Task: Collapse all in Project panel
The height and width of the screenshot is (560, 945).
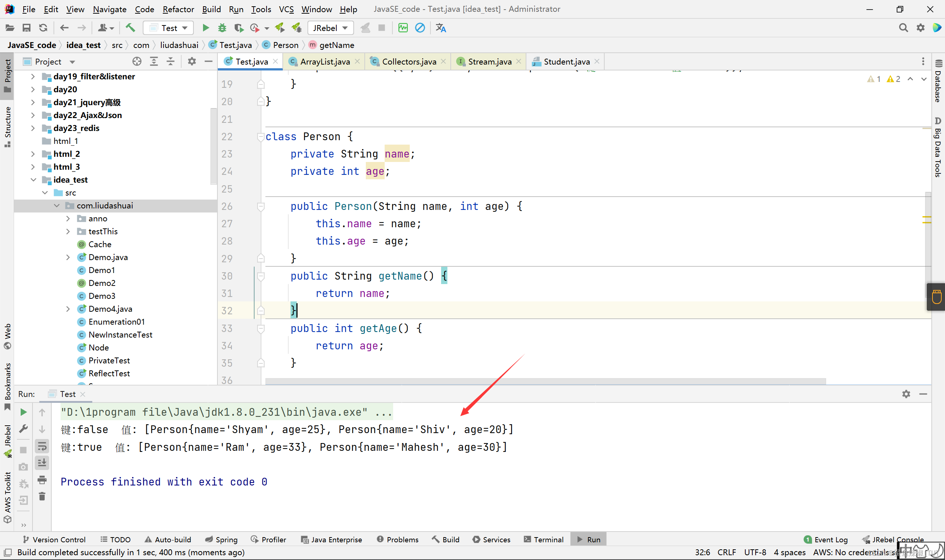Action: coord(171,62)
